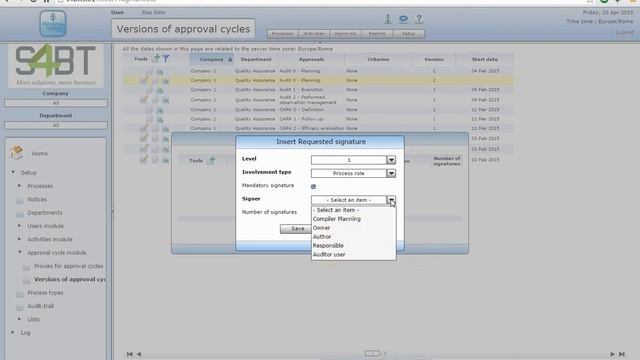Screen dimensions: 640x360
Task: Click the edit pencil icon on the Audit 2 row
Action: pyautogui.click(x=144, y=99)
